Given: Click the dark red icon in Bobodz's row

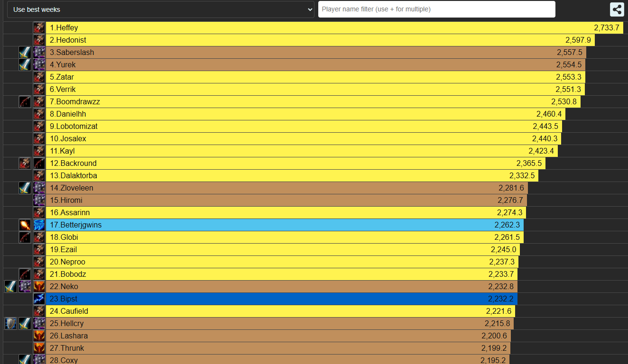Looking at the screenshot, I should 25,274.
